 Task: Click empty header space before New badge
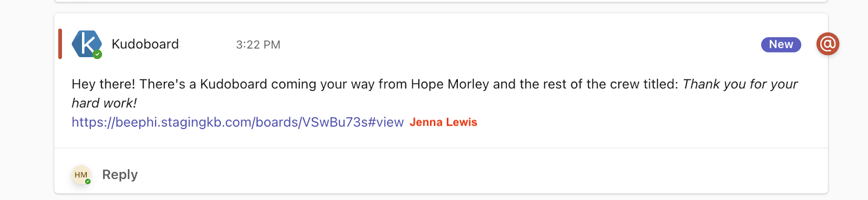[521, 44]
